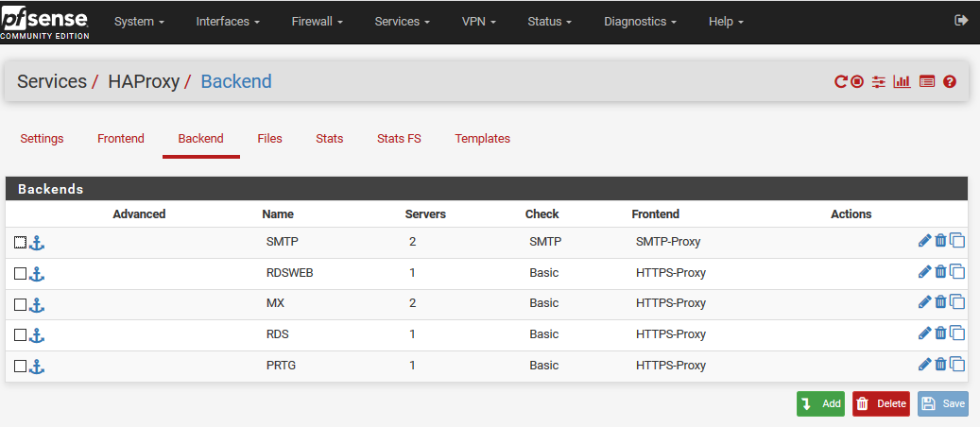Viewport: 980px width, 427px height.
Task: Copy the RDSWEB backend with clone icon
Action: tap(957, 271)
